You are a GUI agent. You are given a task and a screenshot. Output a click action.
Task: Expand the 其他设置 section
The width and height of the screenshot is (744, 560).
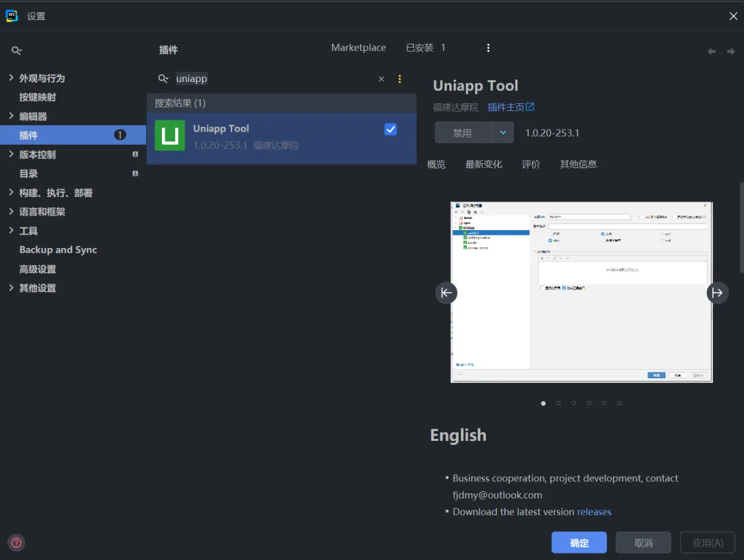click(x=11, y=288)
